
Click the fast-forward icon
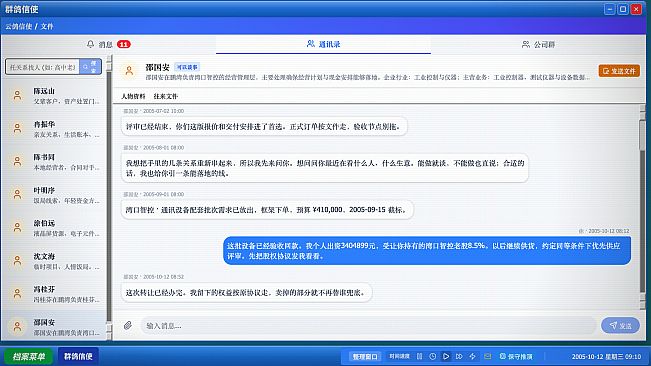pos(459,356)
